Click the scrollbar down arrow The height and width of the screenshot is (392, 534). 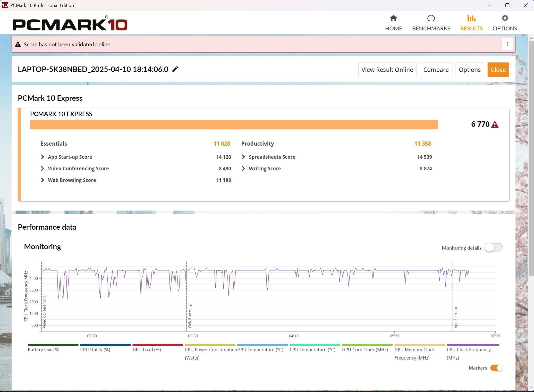click(531, 387)
